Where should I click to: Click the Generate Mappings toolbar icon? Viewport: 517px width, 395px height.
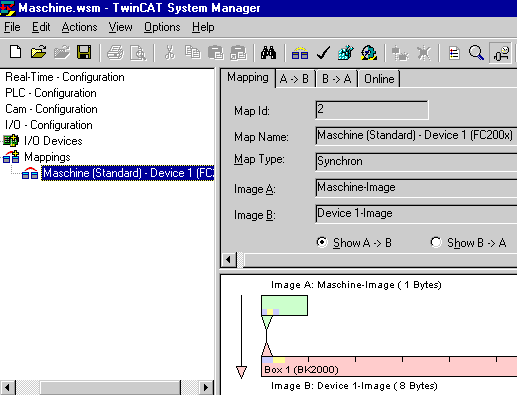[x=300, y=53]
